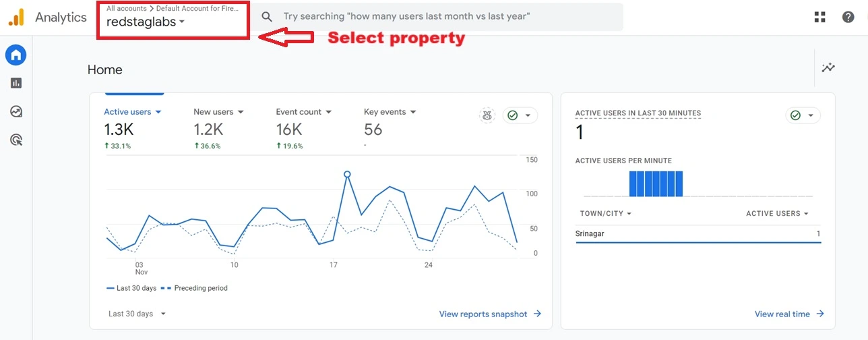Click the Help question mark icon
868x340 pixels.
[x=848, y=17]
